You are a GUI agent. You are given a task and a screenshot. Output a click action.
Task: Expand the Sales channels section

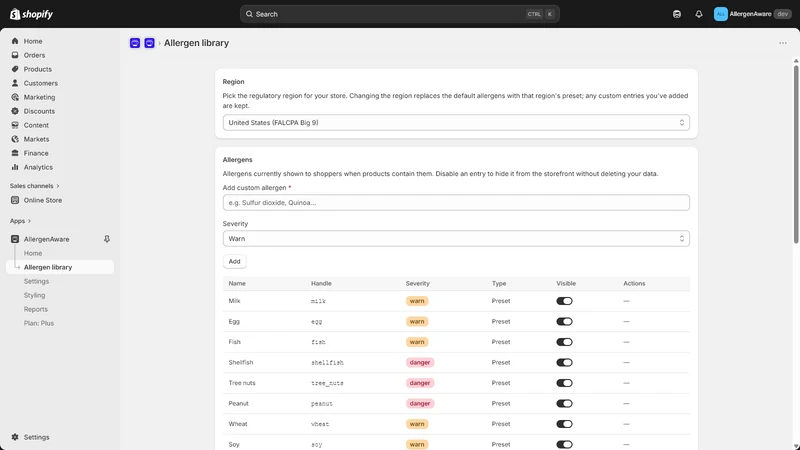(x=34, y=186)
